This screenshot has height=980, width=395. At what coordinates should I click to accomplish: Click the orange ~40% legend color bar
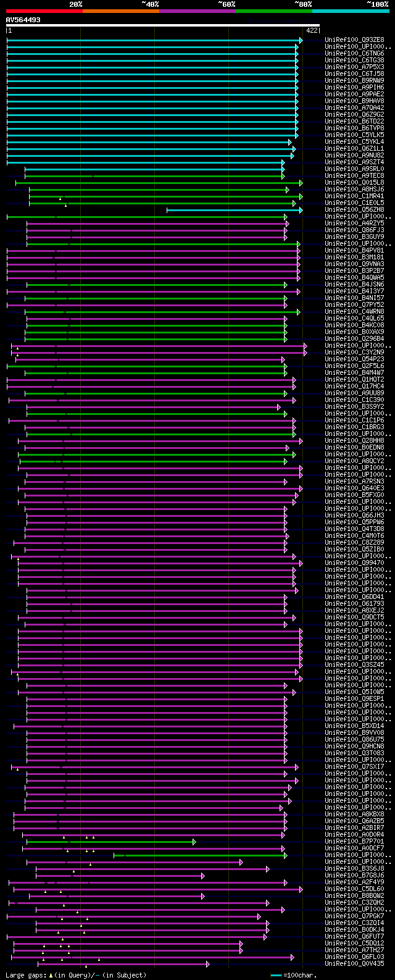click(x=121, y=11)
